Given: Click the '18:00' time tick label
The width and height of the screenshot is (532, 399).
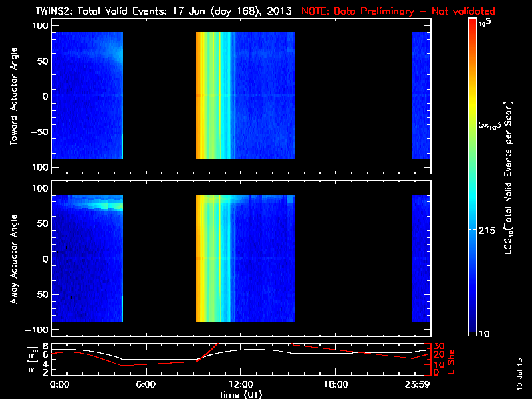Looking at the screenshot, I should point(335,384).
